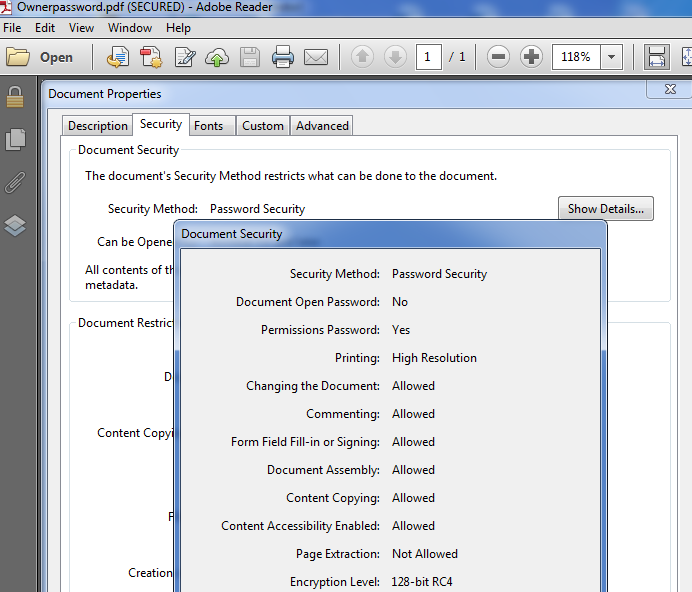
Task: Open the View menu
Action: coord(81,28)
